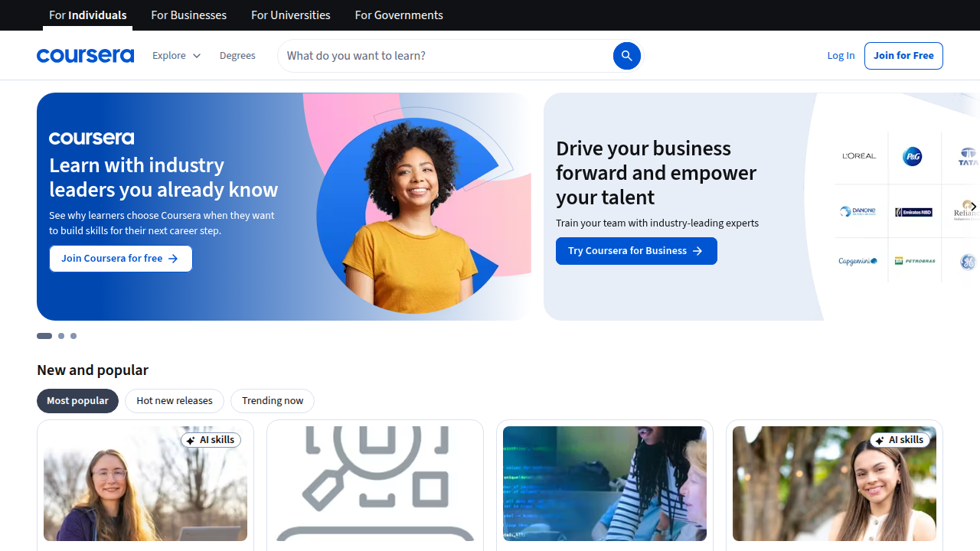
Task: Select the Trending now filter
Action: click(273, 401)
